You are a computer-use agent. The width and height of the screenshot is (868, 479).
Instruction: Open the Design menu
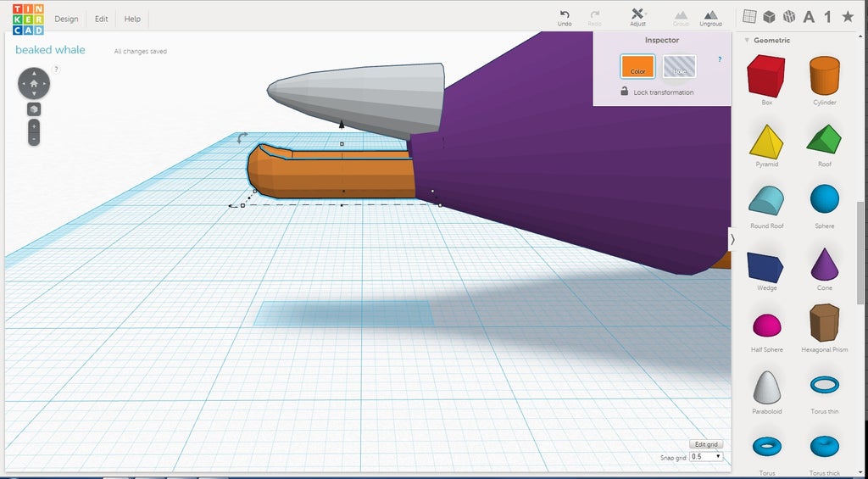point(66,19)
